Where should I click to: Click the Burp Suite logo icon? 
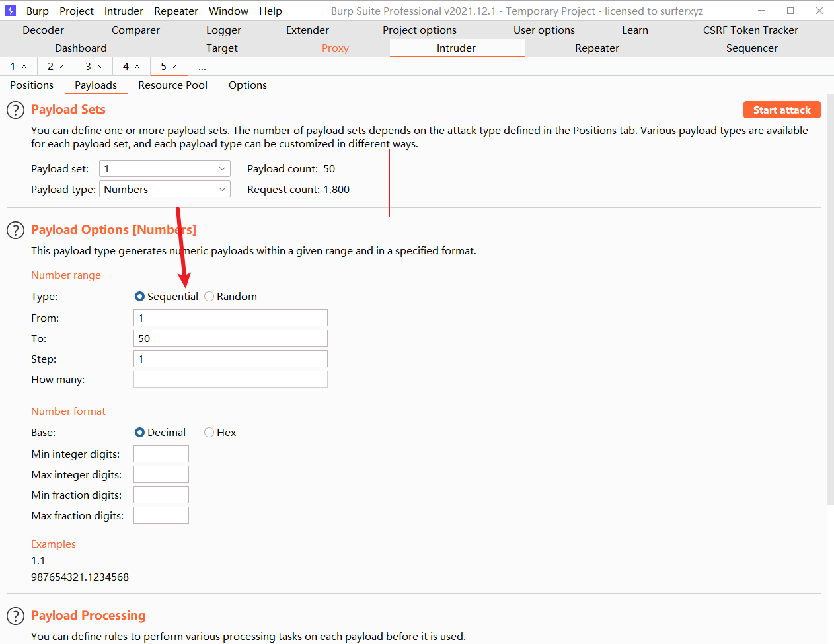11,11
